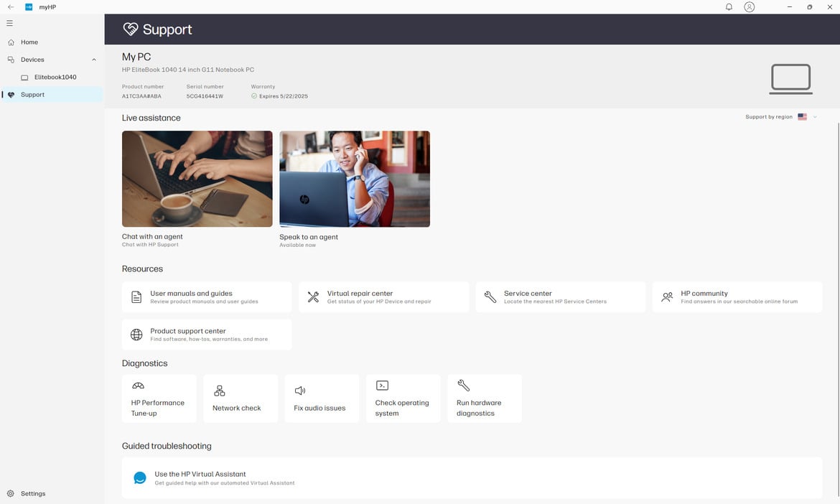Click the HP Virtual Assistant chat bubble icon
The width and height of the screenshot is (840, 504).
tap(140, 477)
